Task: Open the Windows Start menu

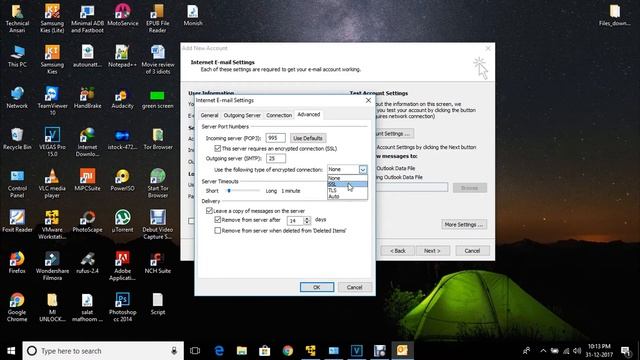Action: [11, 351]
